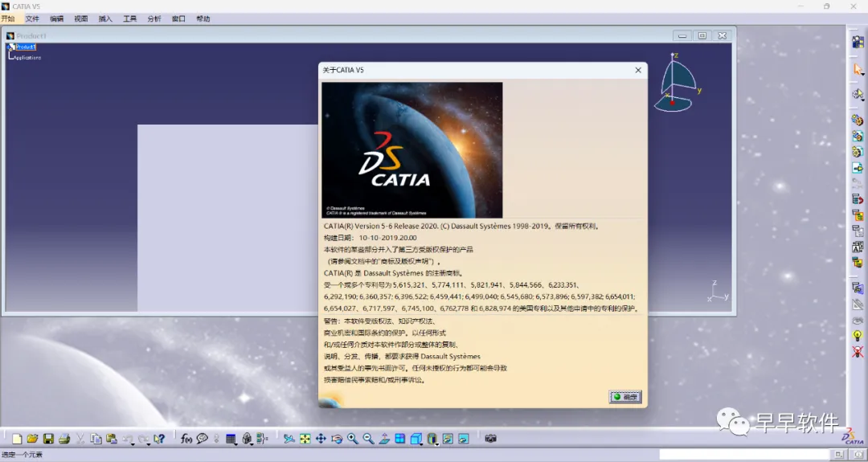Click the red crossed-out icon on right toolbar
Viewport: 868px width, 462px height.
(858, 352)
